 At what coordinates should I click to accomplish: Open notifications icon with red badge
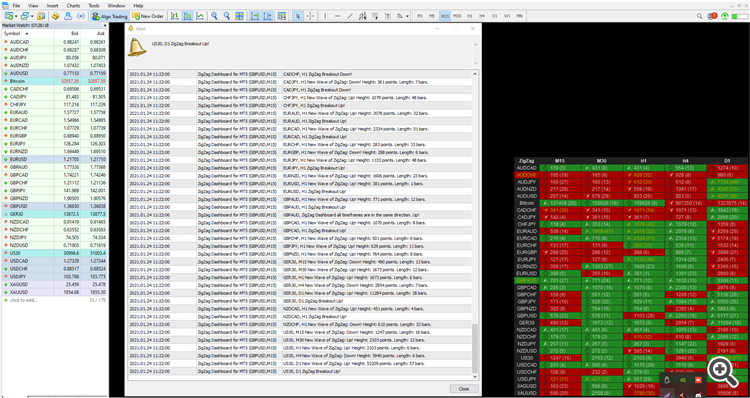coord(713,16)
